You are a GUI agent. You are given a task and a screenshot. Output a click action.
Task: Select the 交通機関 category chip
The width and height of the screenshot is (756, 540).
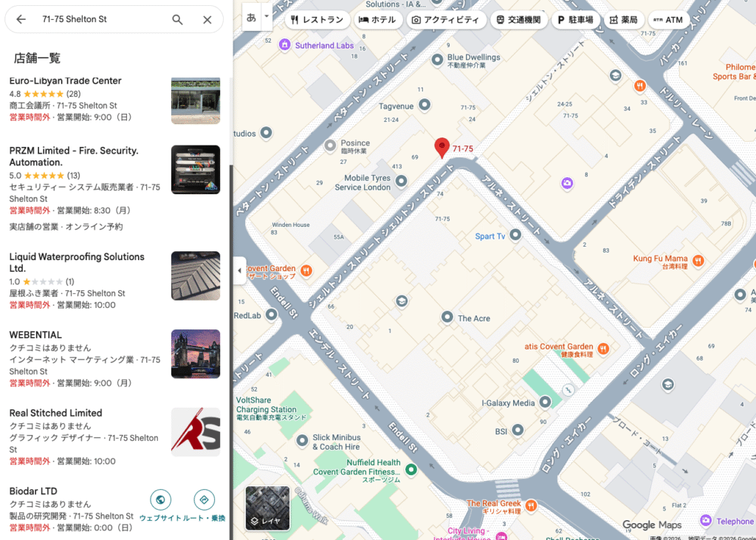tap(519, 20)
